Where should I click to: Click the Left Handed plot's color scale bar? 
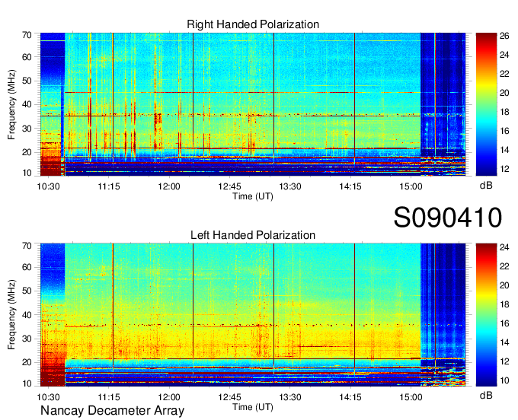[x=486, y=315]
